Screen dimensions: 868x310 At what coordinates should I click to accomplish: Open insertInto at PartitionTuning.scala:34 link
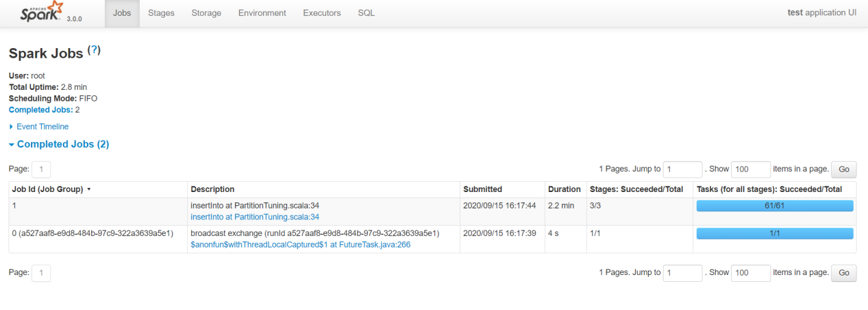tap(255, 217)
